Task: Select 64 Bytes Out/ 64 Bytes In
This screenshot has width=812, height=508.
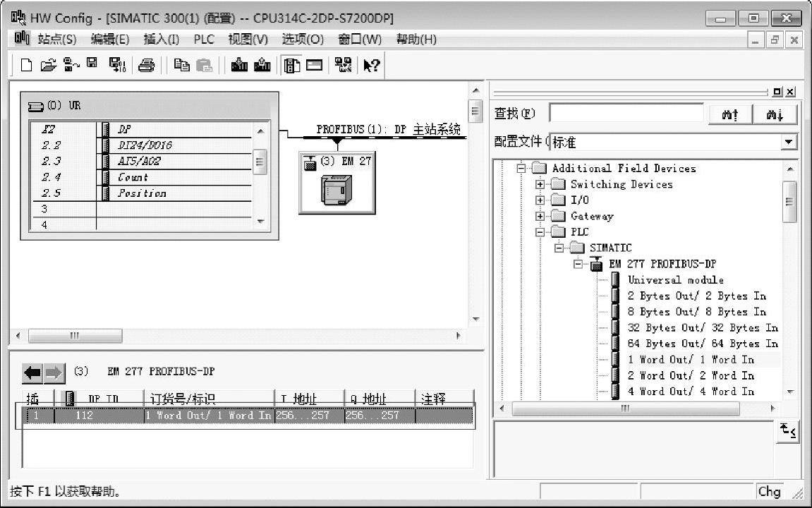Action: pos(703,344)
